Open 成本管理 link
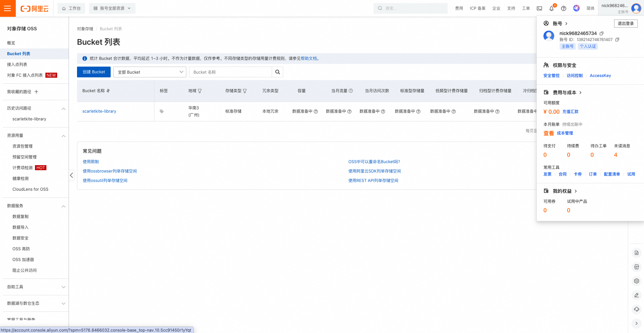 (x=565, y=133)
